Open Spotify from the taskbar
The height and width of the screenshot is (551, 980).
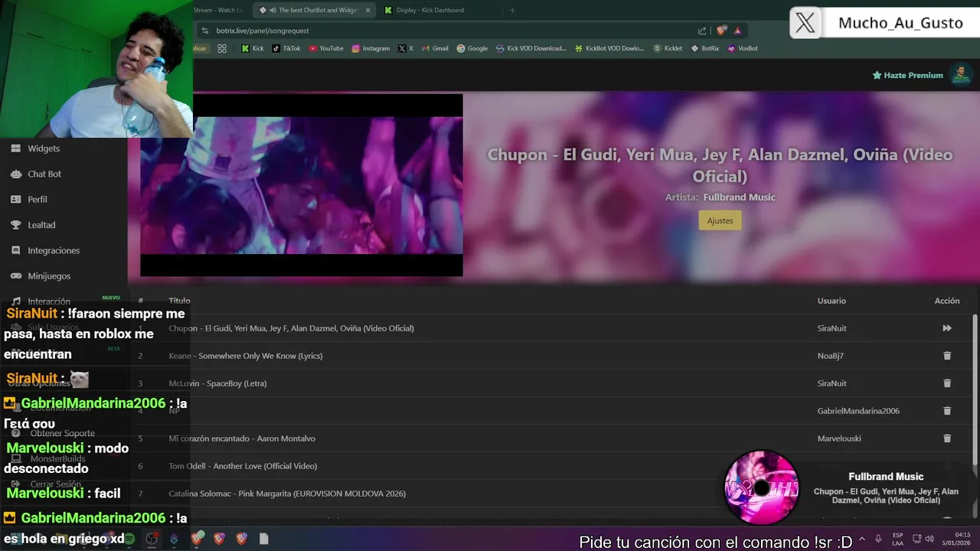coord(129,539)
